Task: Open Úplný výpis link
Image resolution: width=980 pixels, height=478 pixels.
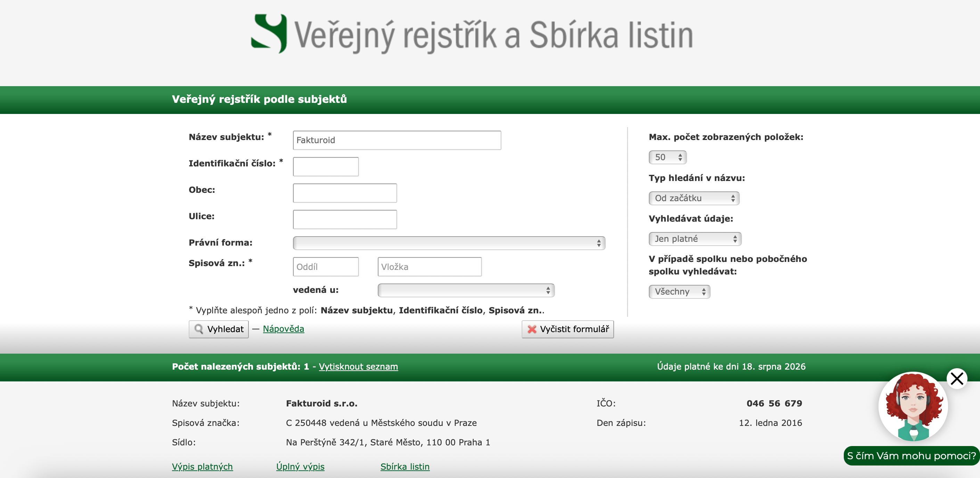Action: [300, 467]
